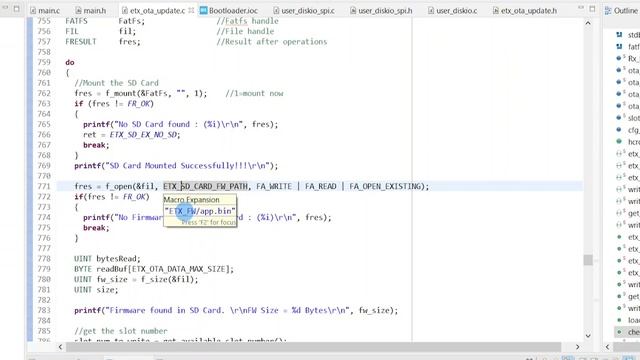Select the 'Rx_' variable in Outline
The height and width of the screenshot is (360, 640).
tap(628, 58)
